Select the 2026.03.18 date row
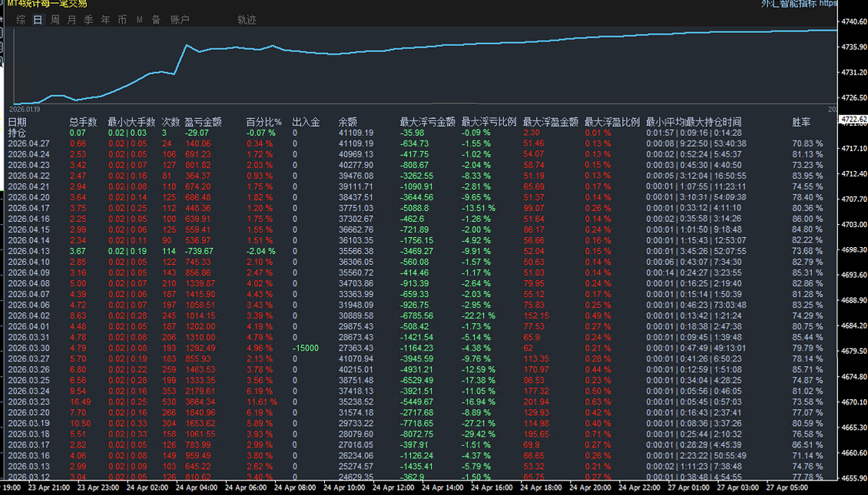 (x=28, y=434)
